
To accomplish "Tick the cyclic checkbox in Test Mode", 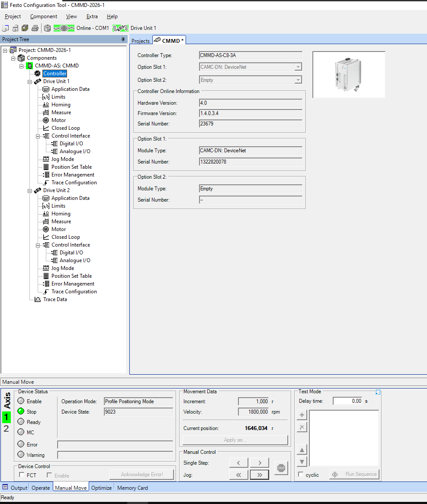I will (x=301, y=475).
